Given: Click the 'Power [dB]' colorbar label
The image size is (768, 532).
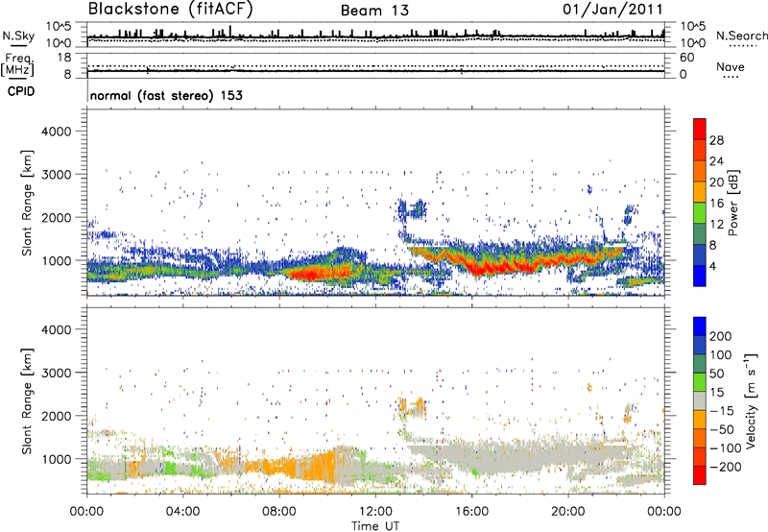Looking at the screenshot, I should coord(732,203).
